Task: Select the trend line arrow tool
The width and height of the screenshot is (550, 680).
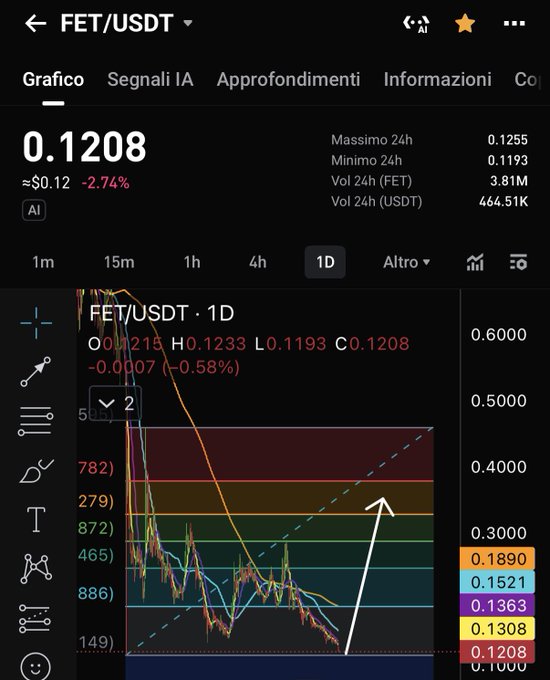Action: [36, 372]
